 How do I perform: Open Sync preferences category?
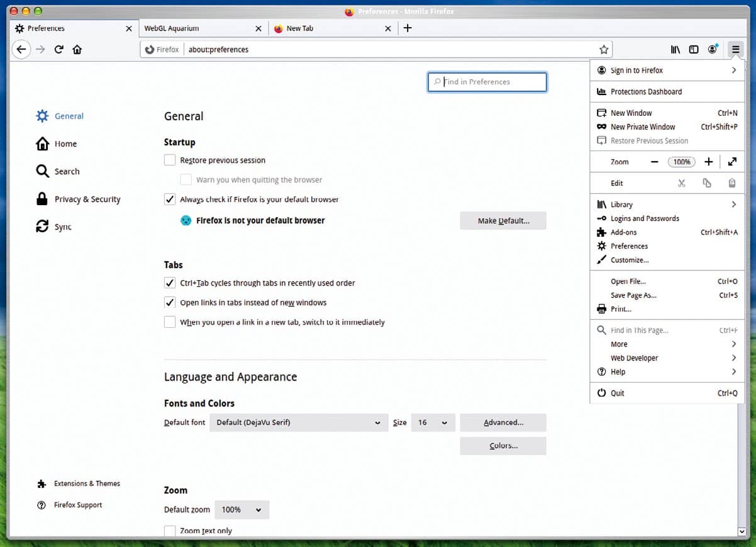click(54, 227)
